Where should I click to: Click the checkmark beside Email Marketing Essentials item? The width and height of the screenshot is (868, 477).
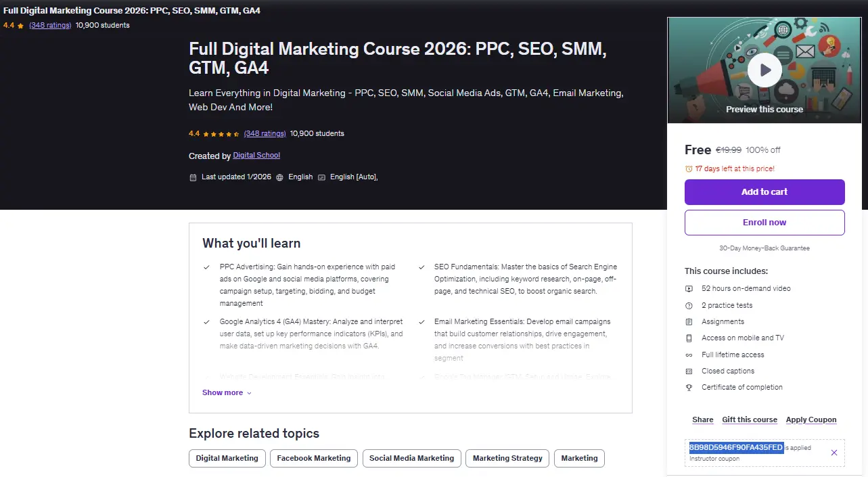tap(421, 322)
